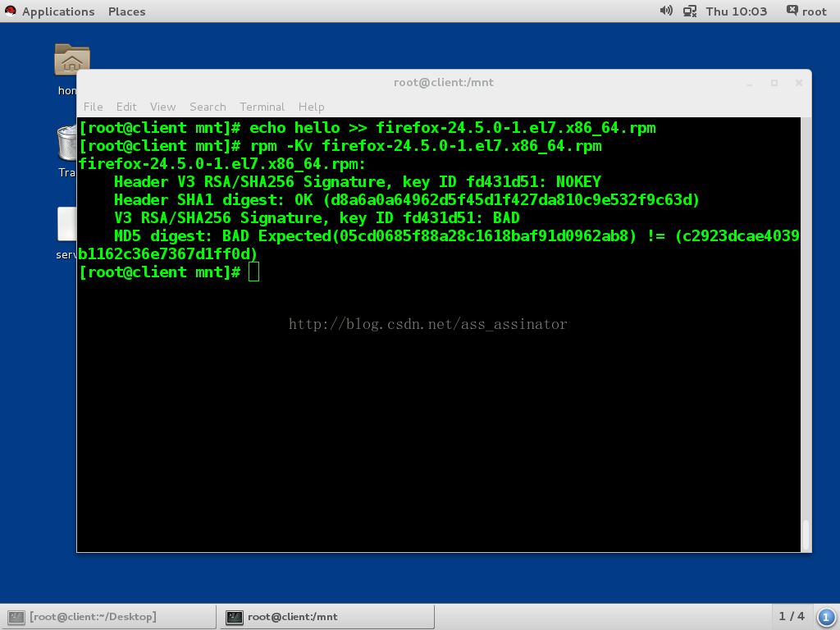
Task: Click the Red Hat logo in the top panel
Action: (10, 11)
